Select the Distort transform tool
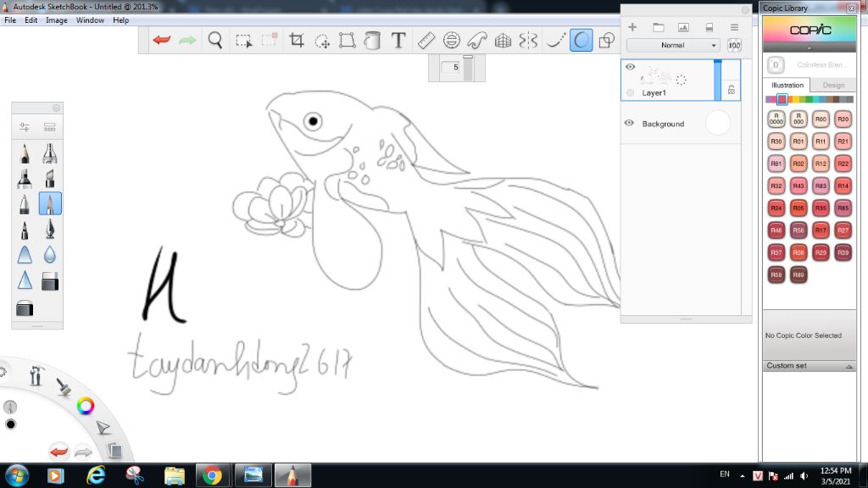The width and height of the screenshot is (868, 488). coord(347,41)
